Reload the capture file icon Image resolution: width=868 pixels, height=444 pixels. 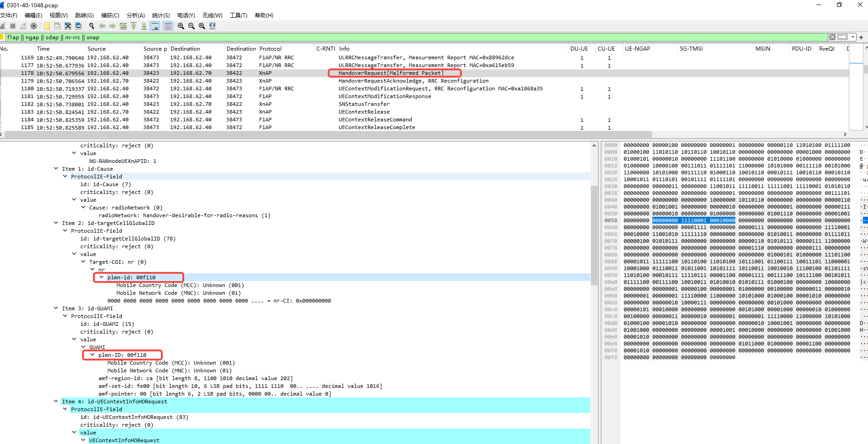click(x=78, y=26)
